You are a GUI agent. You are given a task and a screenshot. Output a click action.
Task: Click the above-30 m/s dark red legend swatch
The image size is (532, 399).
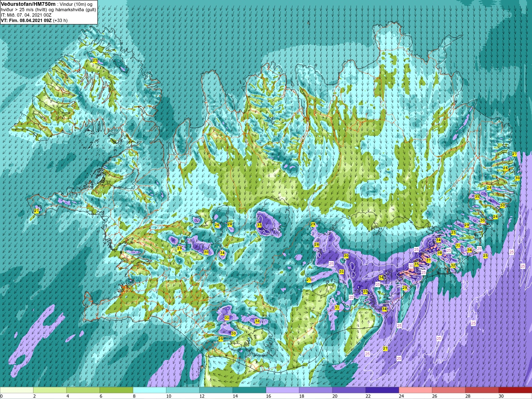coord(515,390)
